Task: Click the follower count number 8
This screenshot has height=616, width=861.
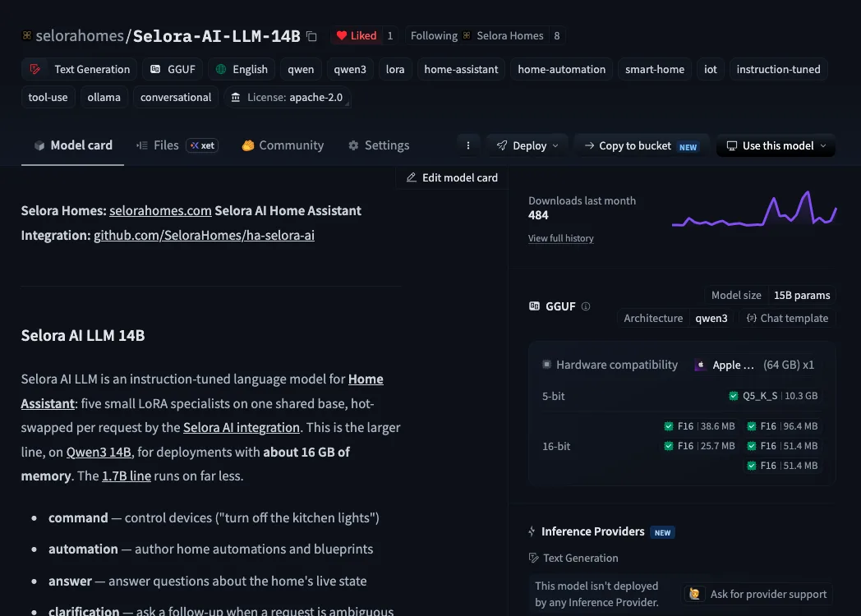Action: pos(557,35)
